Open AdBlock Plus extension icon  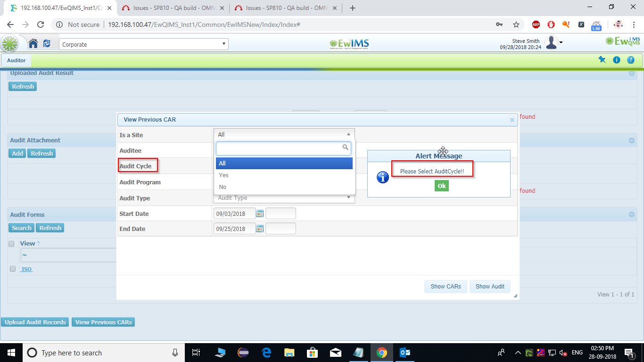536,25
